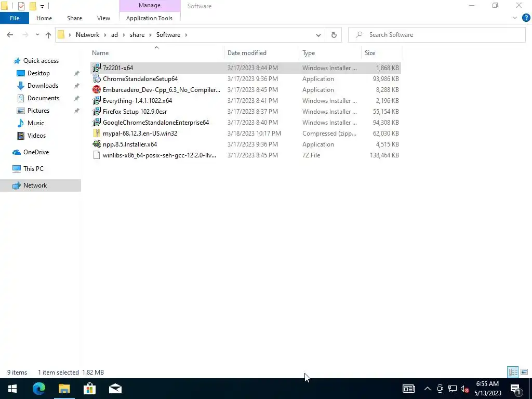Open Microsoft Store from the taskbar
The image size is (532, 399).
tap(89, 389)
